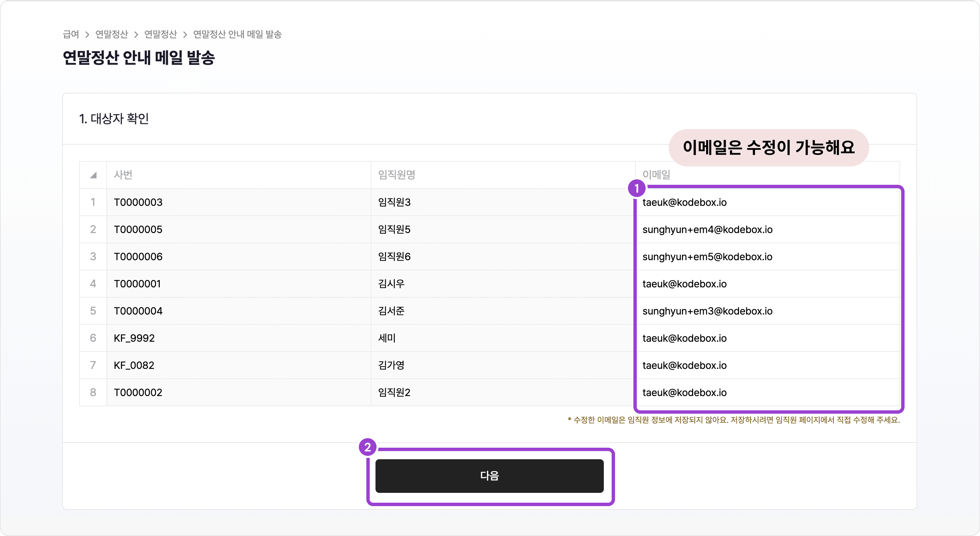The height and width of the screenshot is (536, 980).
Task: Edit email for 임직원2 in row 8
Action: [x=767, y=393]
